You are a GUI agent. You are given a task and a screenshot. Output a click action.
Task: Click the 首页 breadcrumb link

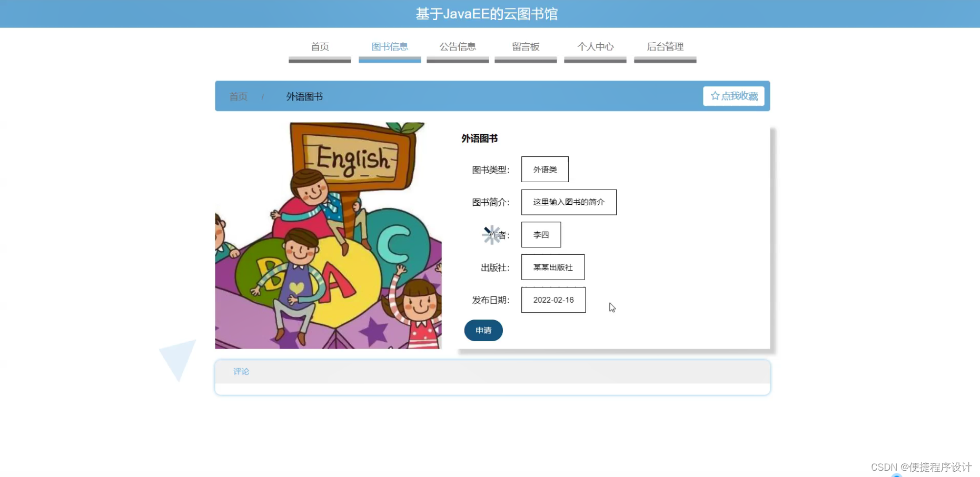[237, 96]
